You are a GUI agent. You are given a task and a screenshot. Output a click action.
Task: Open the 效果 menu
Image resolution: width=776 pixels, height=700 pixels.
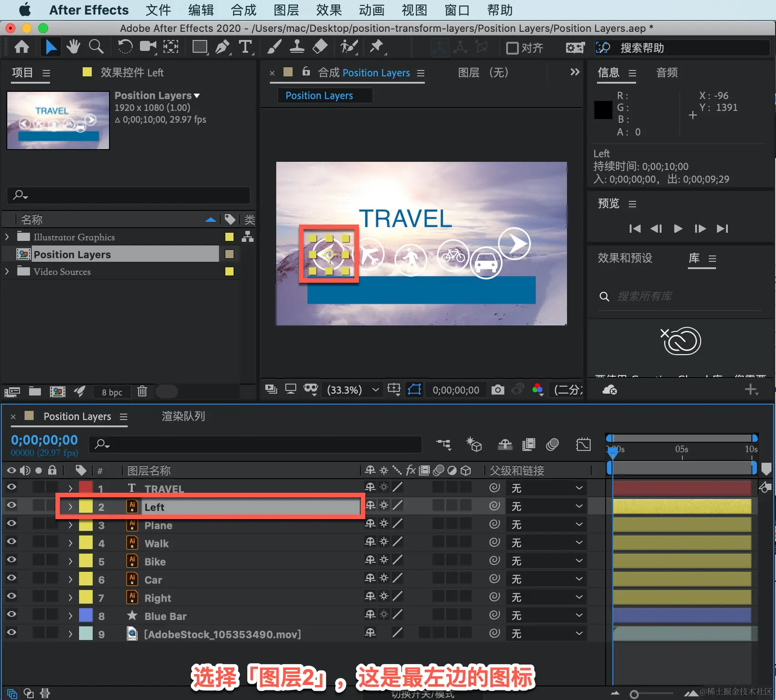pos(329,10)
